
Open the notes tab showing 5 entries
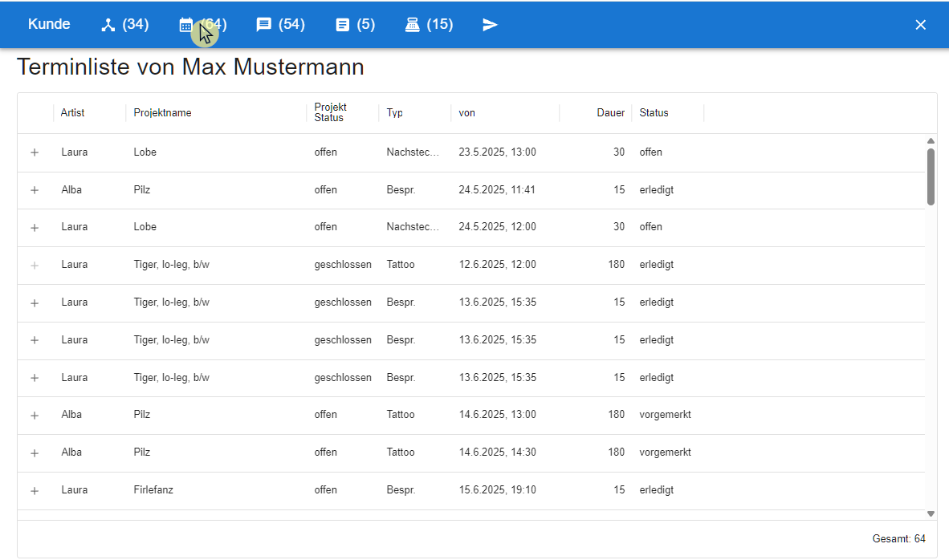point(355,24)
